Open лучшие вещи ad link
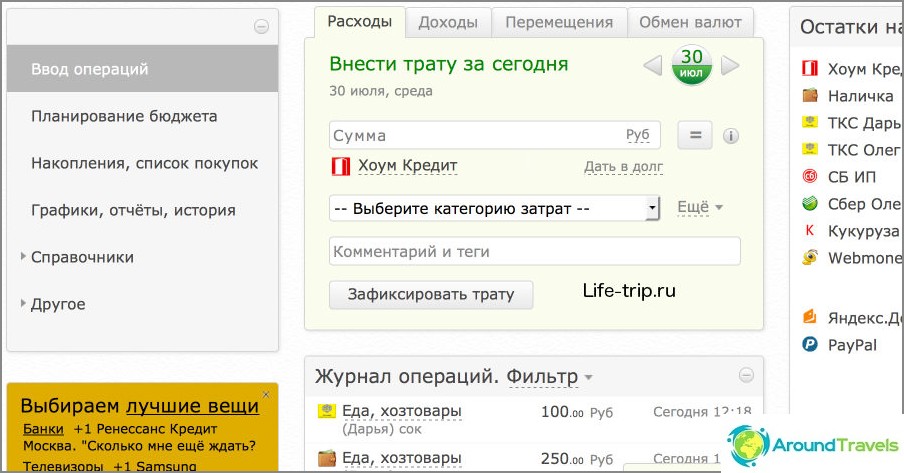The image size is (904, 473). [193, 406]
